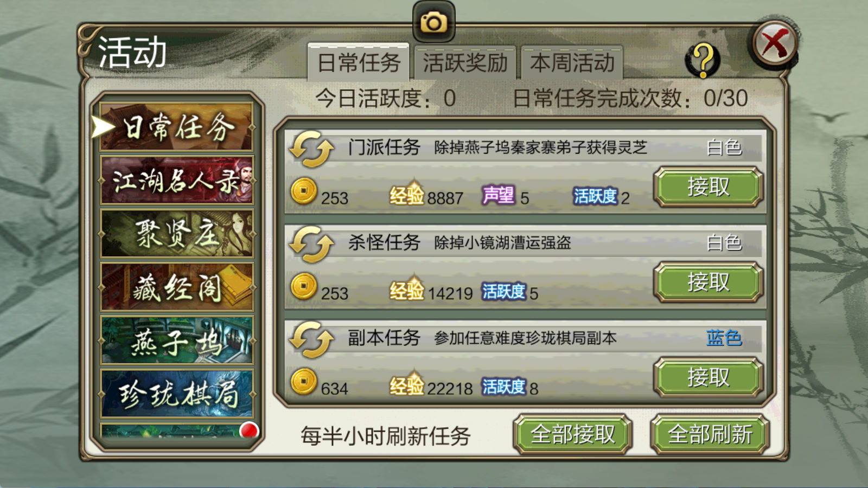868x488 pixels.
Task: Click 全部刷新 to refresh all quests
Action: tap(710, 434)
